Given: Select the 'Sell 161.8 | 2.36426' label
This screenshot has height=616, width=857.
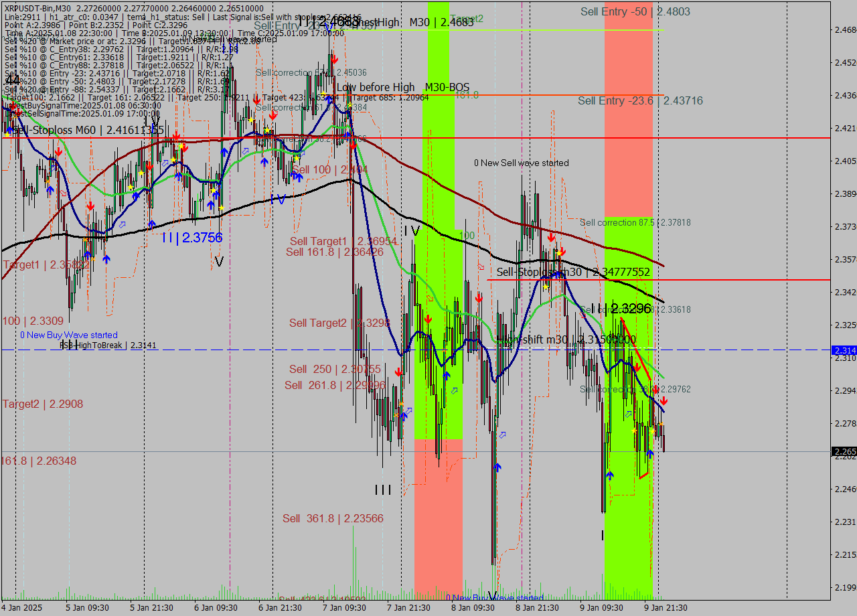Looking at the screenshot, I should tap(335, 252).
